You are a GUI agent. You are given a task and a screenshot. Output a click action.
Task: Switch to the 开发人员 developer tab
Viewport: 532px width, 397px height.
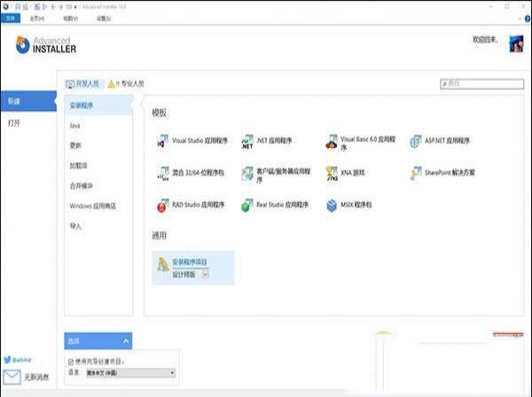coord(82,83)
